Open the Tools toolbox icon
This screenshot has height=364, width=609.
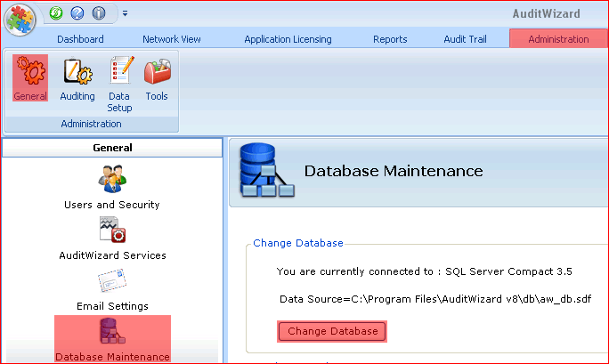pyautogui.click(x=157, y=79)
